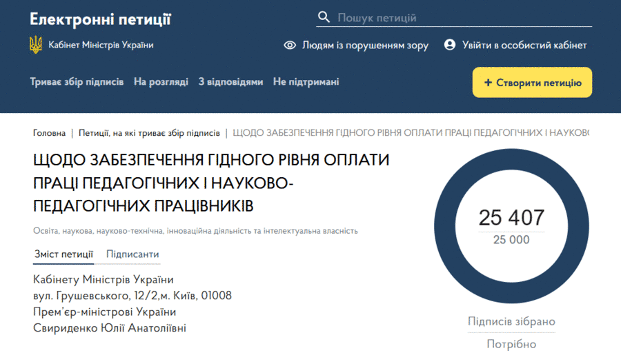The height and width of the screenshot is (364, 621).
Task: Open Увійти в особистий кабінет login
Action: coord(524,45)
